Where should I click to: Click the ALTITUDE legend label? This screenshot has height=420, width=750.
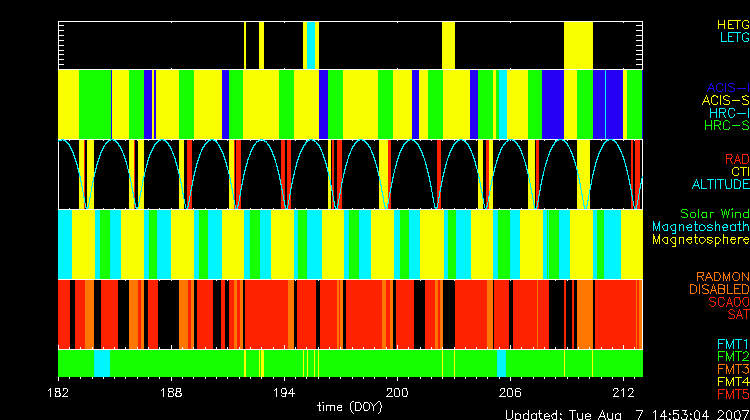[x=720, y=185]
